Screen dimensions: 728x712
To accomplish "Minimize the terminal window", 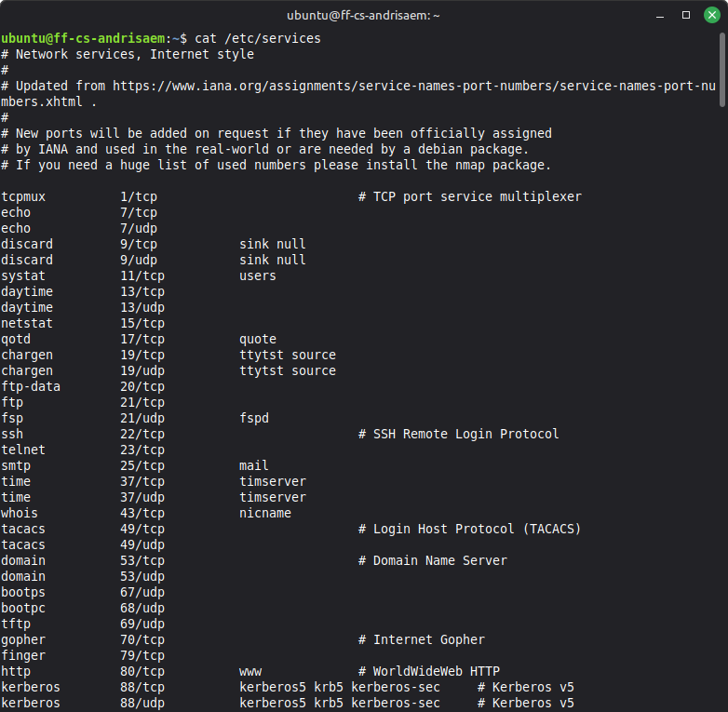I will click(x=660, y=15).
